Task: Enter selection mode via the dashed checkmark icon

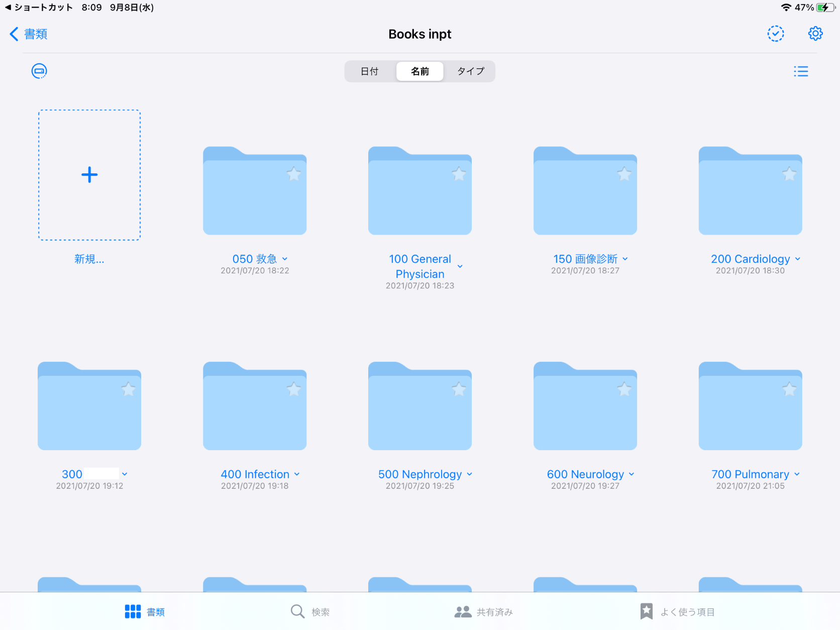Action: pyautogui.click(x=775, y=34)
